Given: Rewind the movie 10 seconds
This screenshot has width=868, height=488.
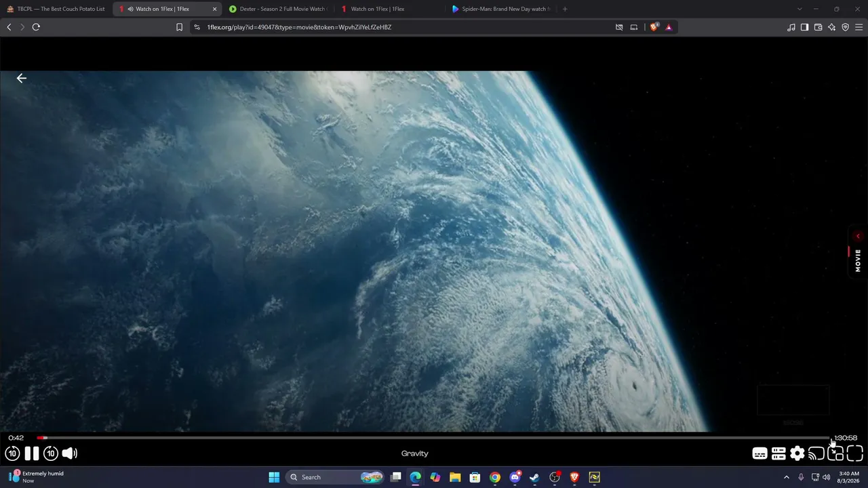Looking at the screenshot, I should [x=12, y=453].
